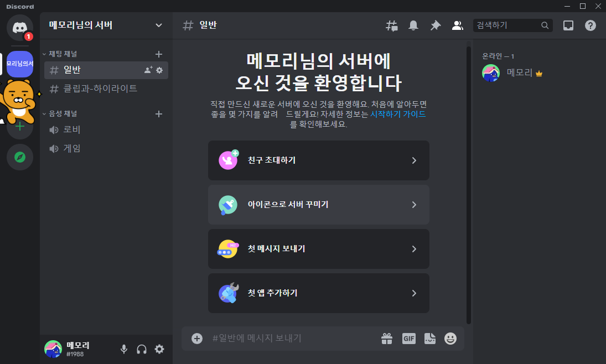The width and height of the screenshot is (606, 364).
Task: Expand the 메모리님의 서버 server dropdown
Action: [158, 25]
